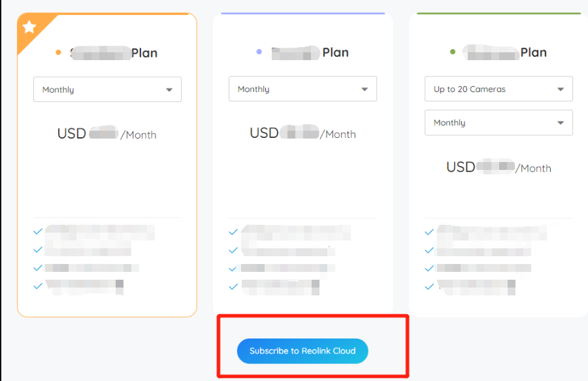The width and height of the screenshot is (588, 381).
Task: Open the Monthly dropdown in the orange plan
Action: click(x=107, y=90)
